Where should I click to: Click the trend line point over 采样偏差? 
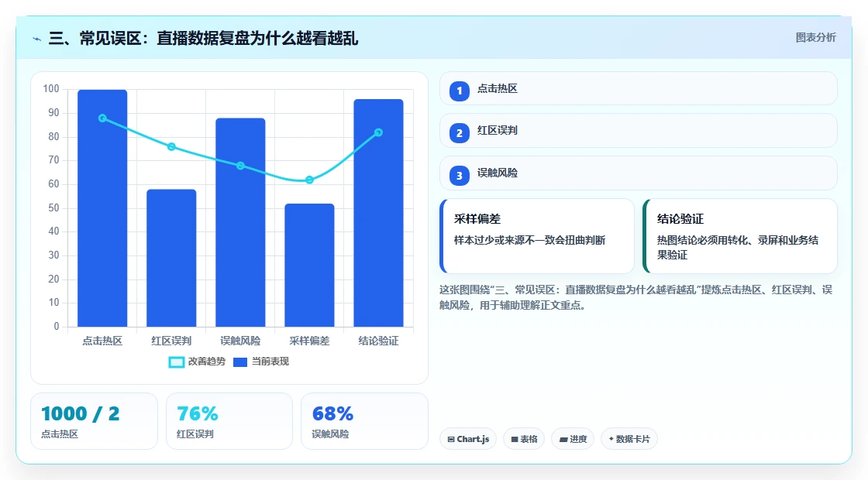pyautogui.click(x=309, y=180)
